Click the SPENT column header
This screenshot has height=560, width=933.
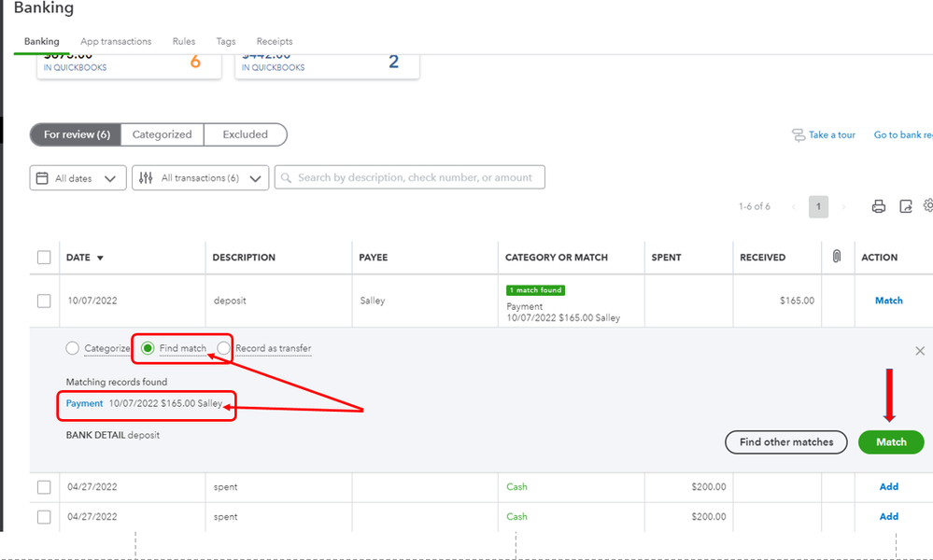click(x=666, y=258)
